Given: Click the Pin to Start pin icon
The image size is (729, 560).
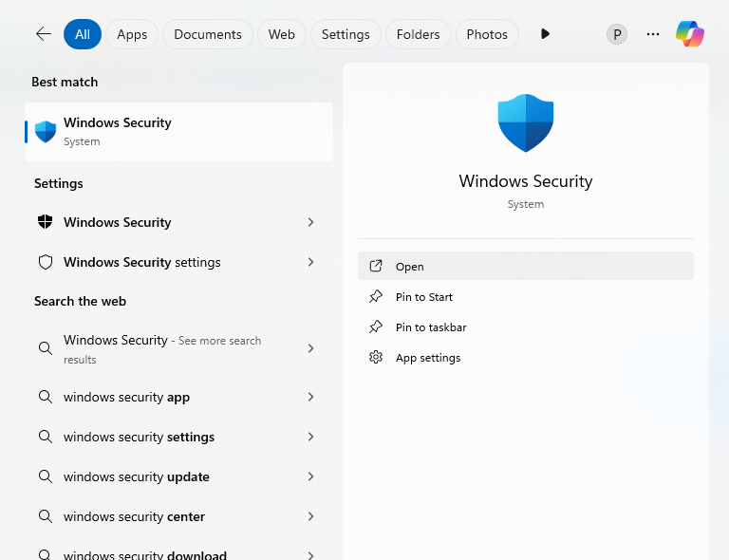Looking at the screenshot, I should (x=376, y=297).
